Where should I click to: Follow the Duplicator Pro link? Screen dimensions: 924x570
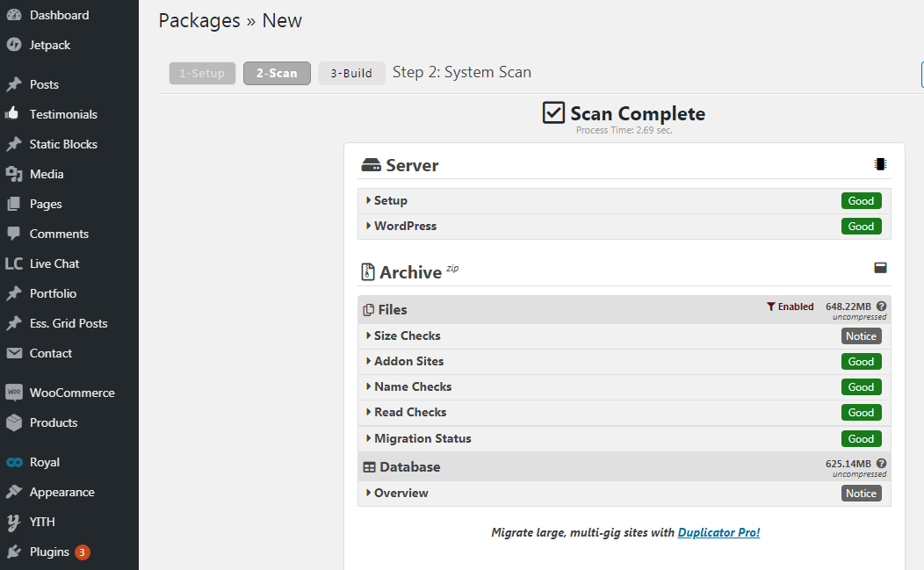coord(718,532)
